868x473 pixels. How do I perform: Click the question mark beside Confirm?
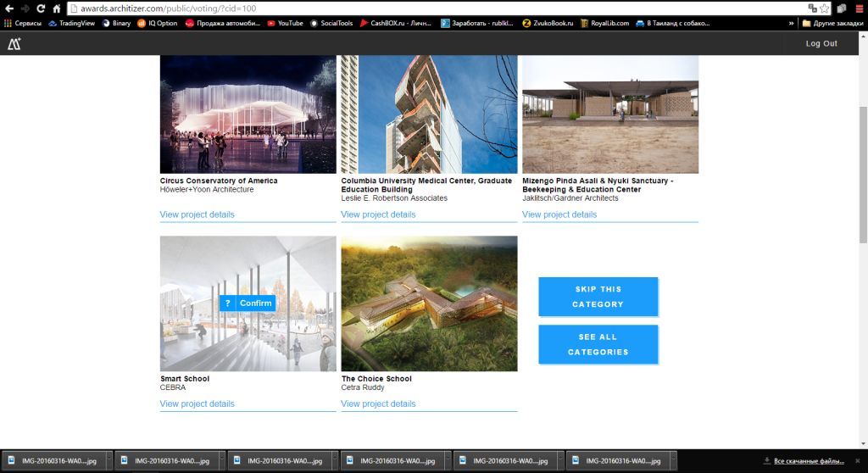pos(227,303)
